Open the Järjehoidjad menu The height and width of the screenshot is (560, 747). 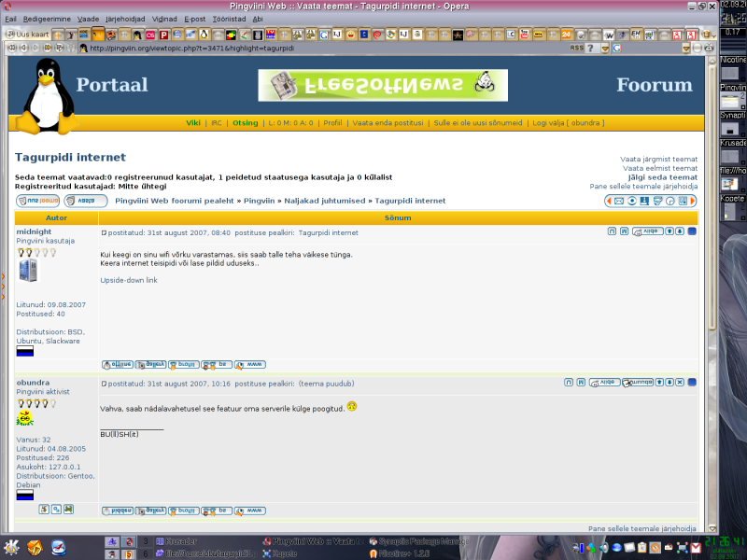[125, 19]
